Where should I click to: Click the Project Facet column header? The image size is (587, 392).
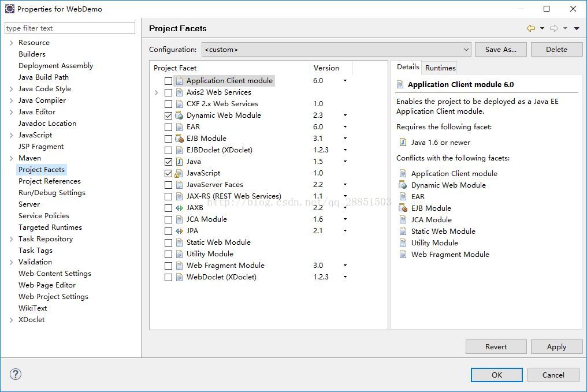(229, 68)
